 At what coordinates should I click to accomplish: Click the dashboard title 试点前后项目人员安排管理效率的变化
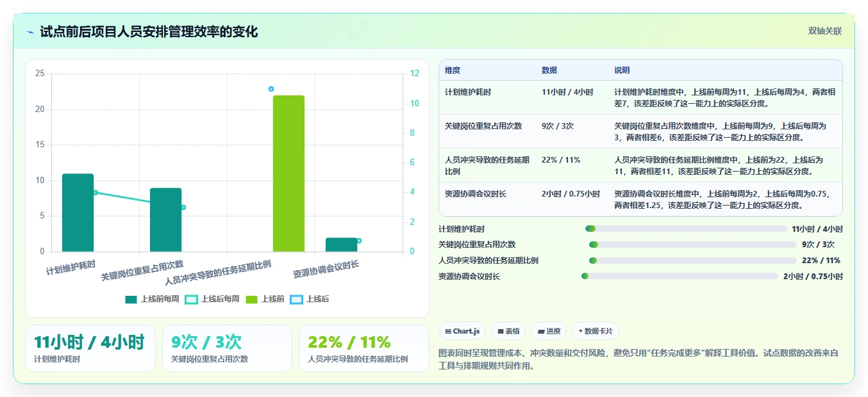point(149,32)
